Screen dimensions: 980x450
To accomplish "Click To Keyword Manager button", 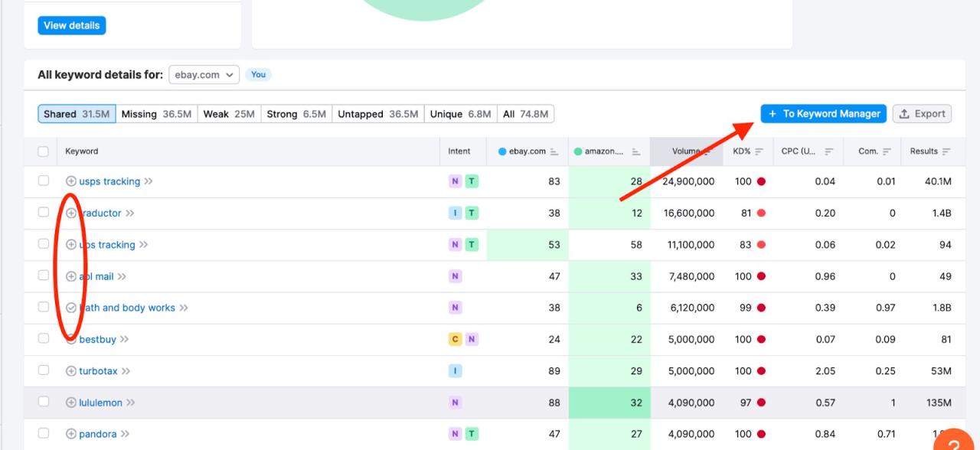I will click(824, 113).
